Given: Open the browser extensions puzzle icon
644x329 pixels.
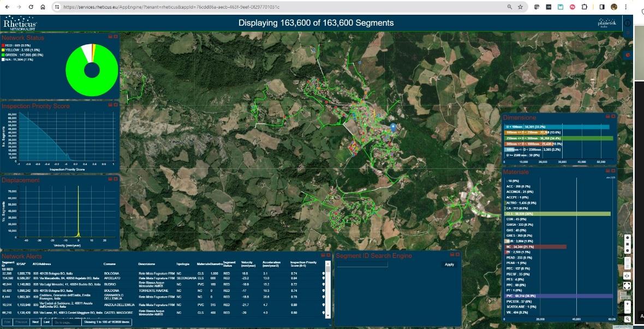Looking at the screenshot, I should (x=585, y=7).
